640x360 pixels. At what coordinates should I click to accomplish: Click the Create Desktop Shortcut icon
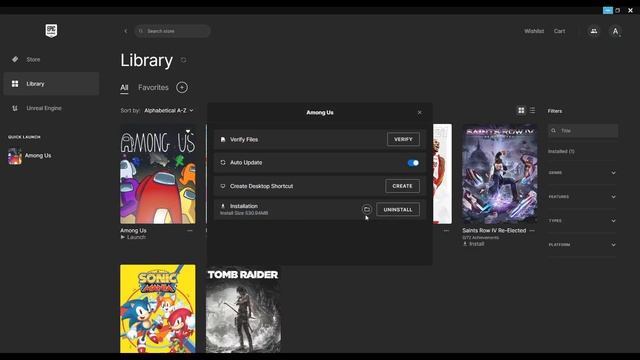click(223, 186)
